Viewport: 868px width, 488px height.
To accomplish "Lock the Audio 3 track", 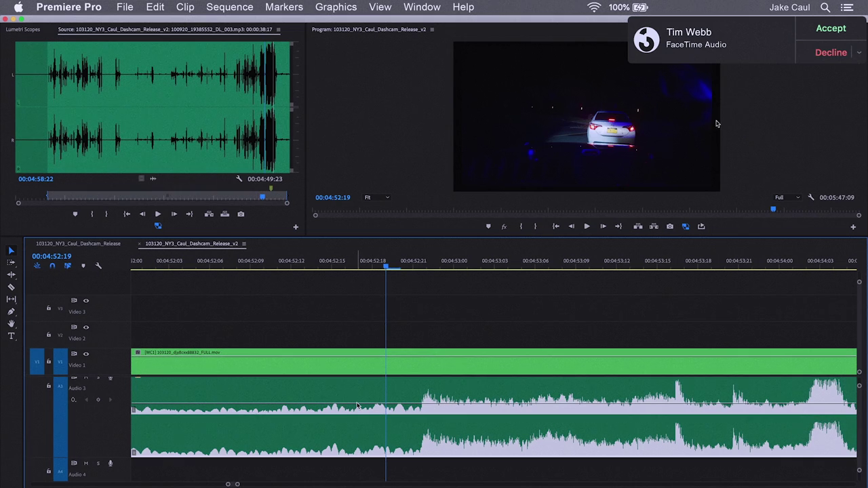I will tap(48, 386).
